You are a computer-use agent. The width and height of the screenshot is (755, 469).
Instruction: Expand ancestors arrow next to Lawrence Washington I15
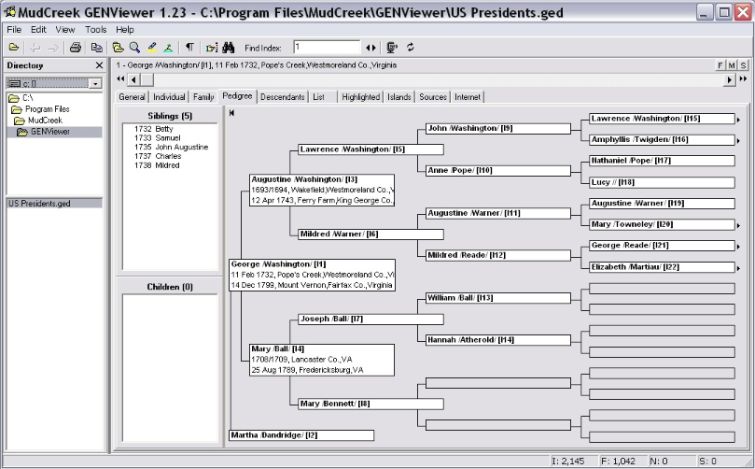pos(739,119)
